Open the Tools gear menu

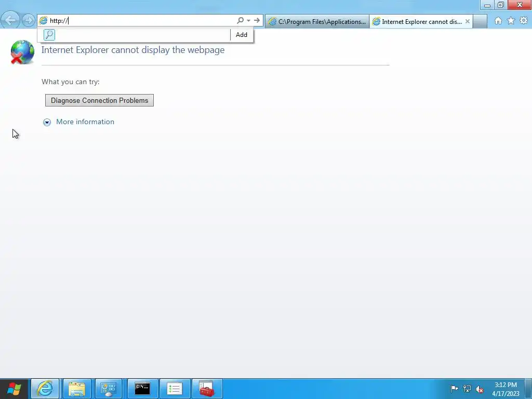(x=524, y=21)
